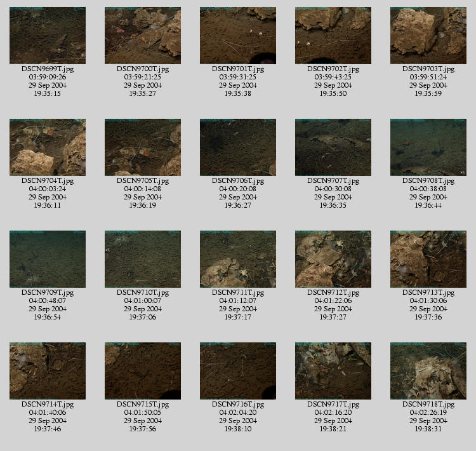
Task: Open the DSCN9700T.jpg thumbnail image
Action: (143, 36)
